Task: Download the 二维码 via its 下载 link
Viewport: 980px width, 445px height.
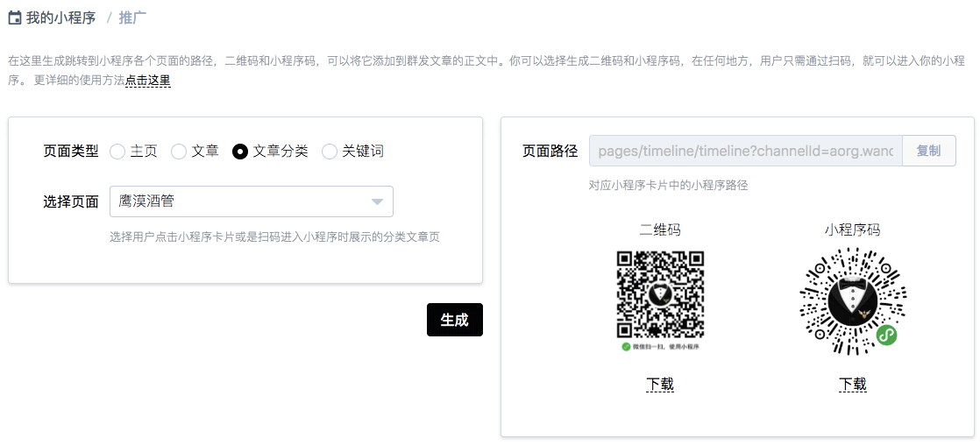Action: 660,384
